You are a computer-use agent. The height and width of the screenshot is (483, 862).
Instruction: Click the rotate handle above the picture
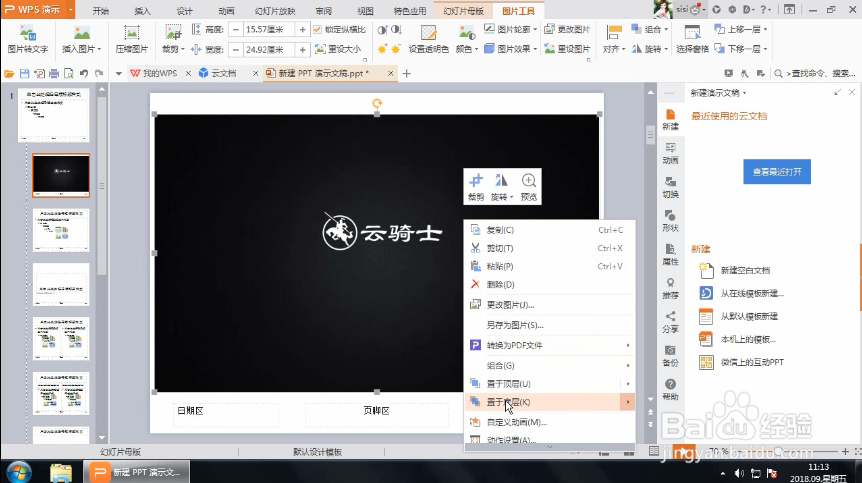point(377,103)
